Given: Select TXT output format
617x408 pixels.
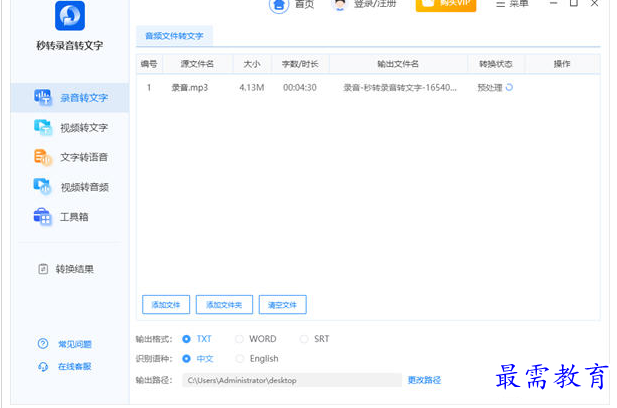Looking at the screenshot, I should [x=187, y=339].
